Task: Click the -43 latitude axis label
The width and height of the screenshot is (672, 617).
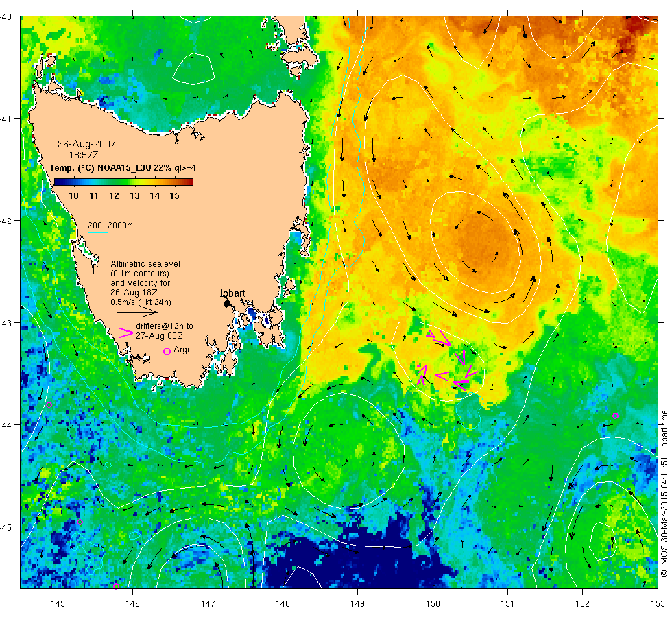Action: [6, 323]
